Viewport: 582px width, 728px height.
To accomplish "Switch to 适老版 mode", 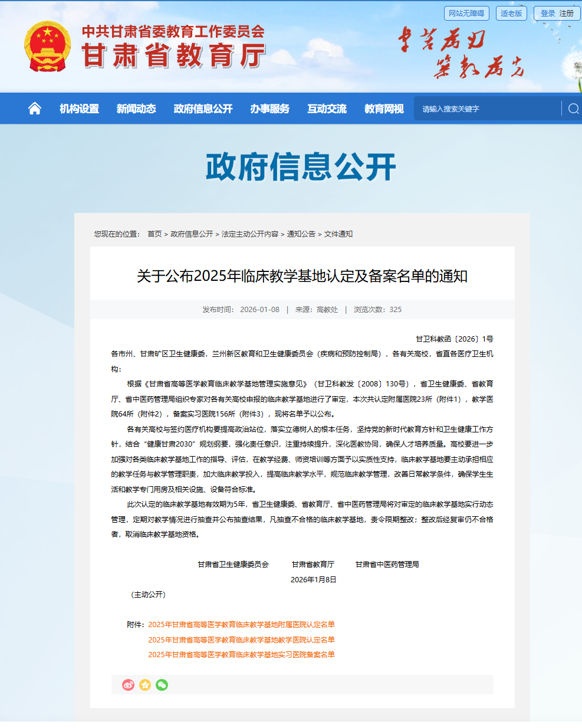I will [511, 13].
